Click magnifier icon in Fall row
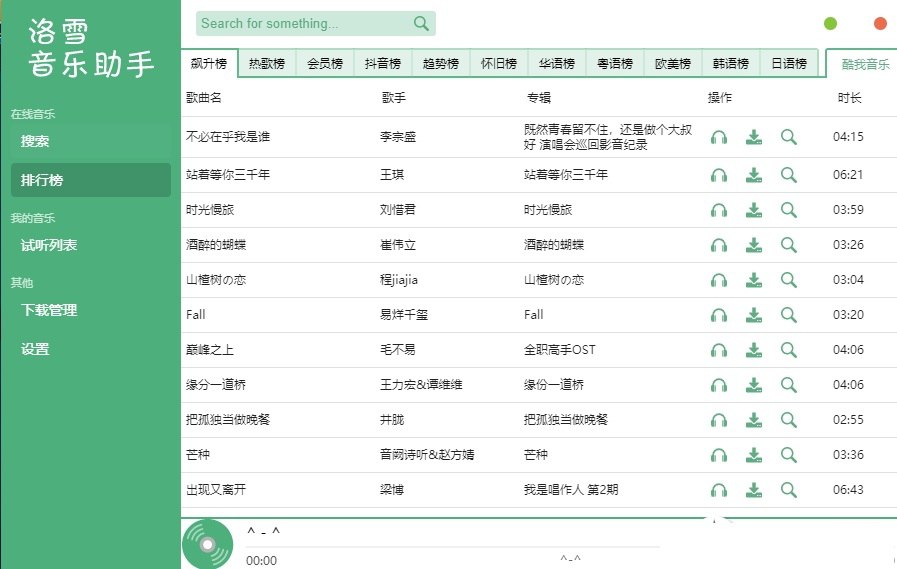 789,315
